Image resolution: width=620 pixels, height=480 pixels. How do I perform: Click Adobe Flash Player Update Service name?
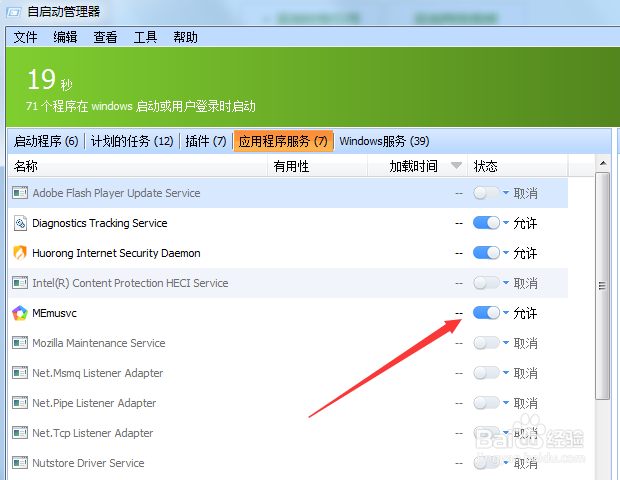point(116,193)
